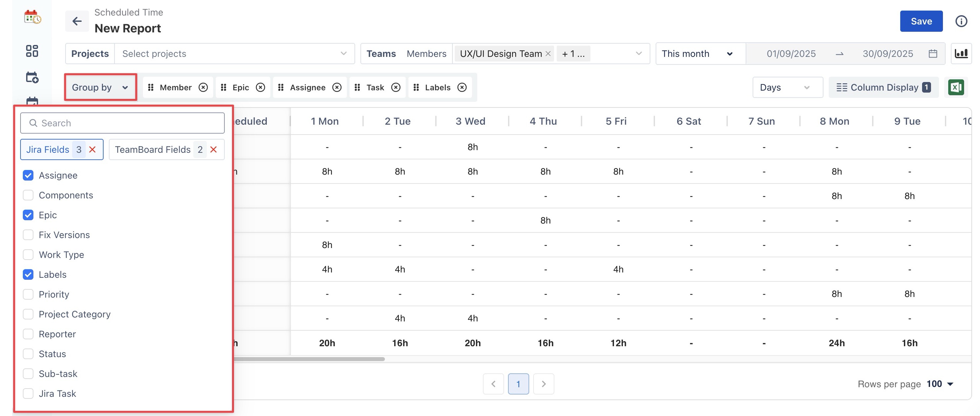
Task: Open the dashboard grid sidebar icon
Action: 32,51
